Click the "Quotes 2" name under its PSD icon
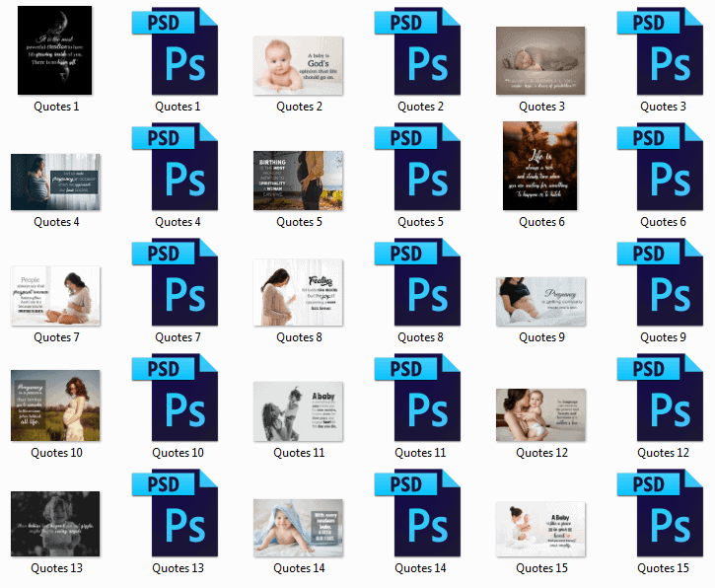Viewport: 715px width, 588px height. click(x=420, y=107)
